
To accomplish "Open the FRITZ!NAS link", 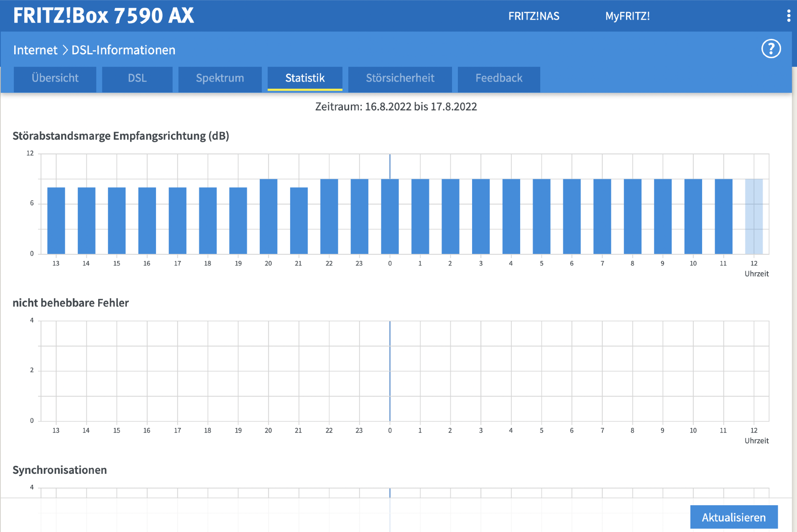I will coord(534,16).
